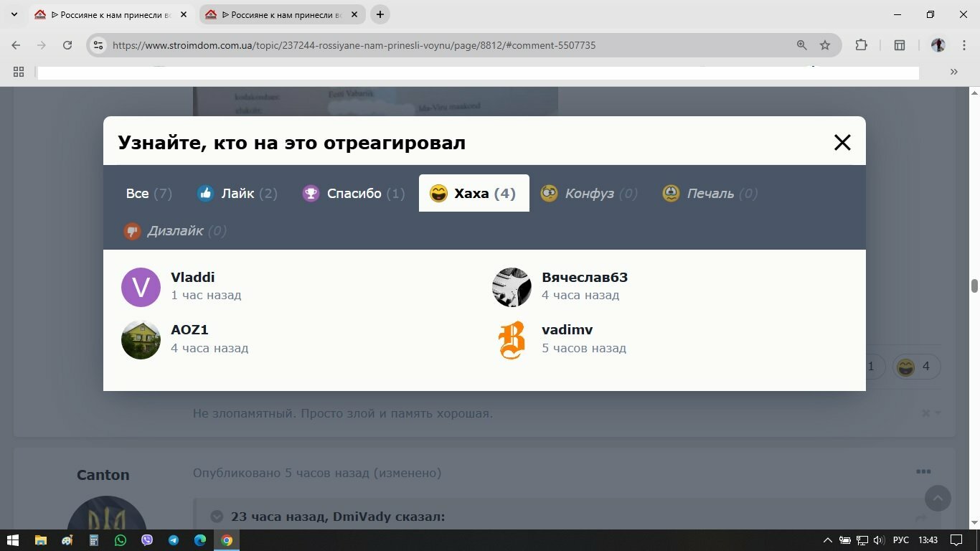Open browser Extensions puzzle icon
Image resolution: width=980 pixels, height=551 pixels.
pos(862,45)
